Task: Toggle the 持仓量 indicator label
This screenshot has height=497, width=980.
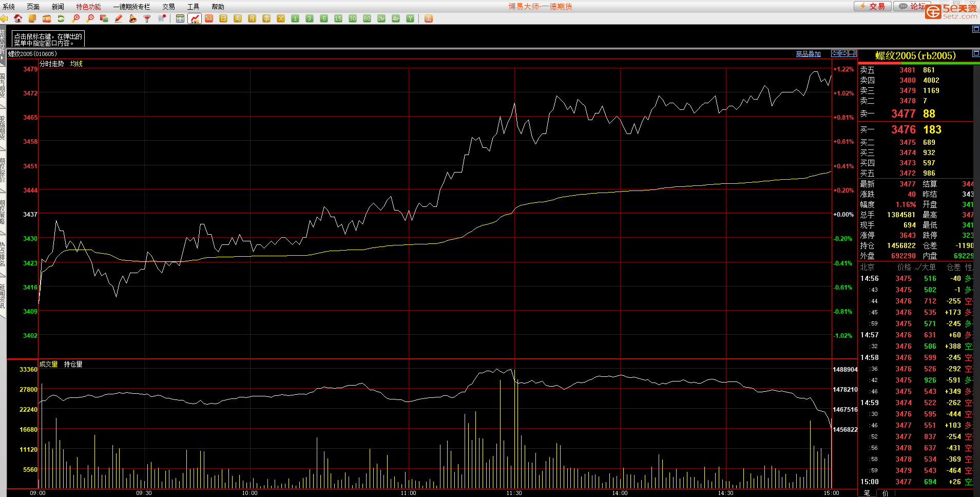Action: click(x=73, y=364)
